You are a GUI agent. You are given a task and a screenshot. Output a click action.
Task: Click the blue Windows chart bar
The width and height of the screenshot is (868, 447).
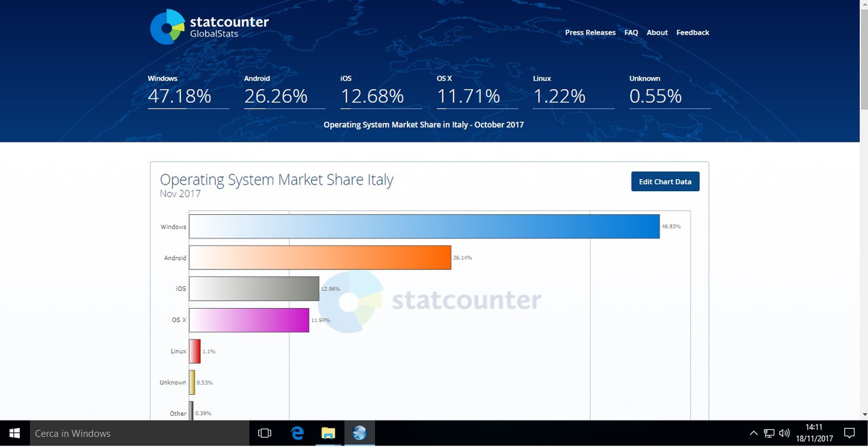click(x=425, y=227)
